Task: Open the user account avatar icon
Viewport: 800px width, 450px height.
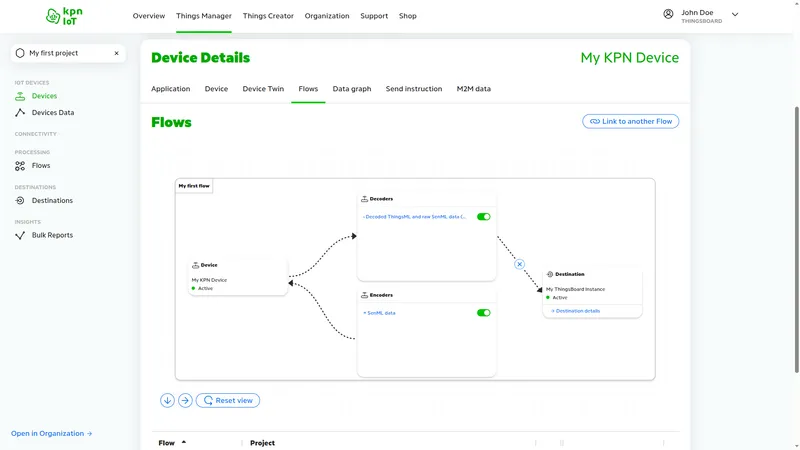Action: coord(668,14)
